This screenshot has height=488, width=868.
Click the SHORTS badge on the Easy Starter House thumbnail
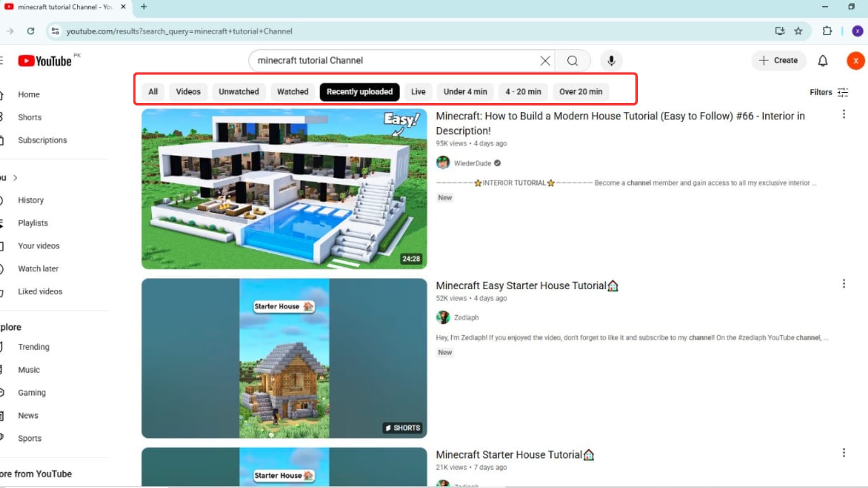pos(403,428)
